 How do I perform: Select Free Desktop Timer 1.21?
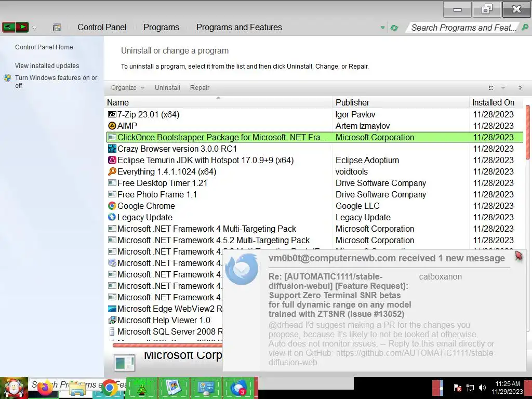[x=162, y=183]
